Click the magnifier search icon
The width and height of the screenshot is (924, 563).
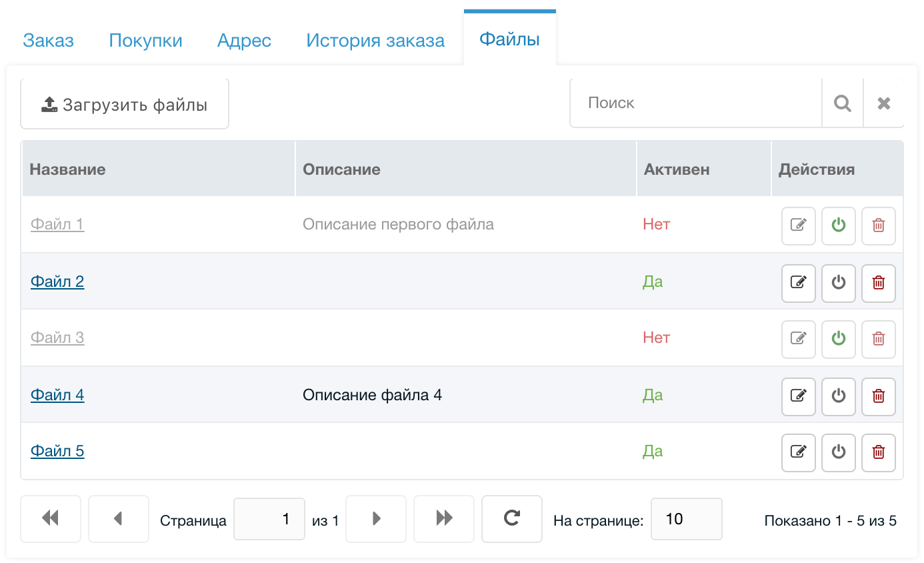[842, 103]
